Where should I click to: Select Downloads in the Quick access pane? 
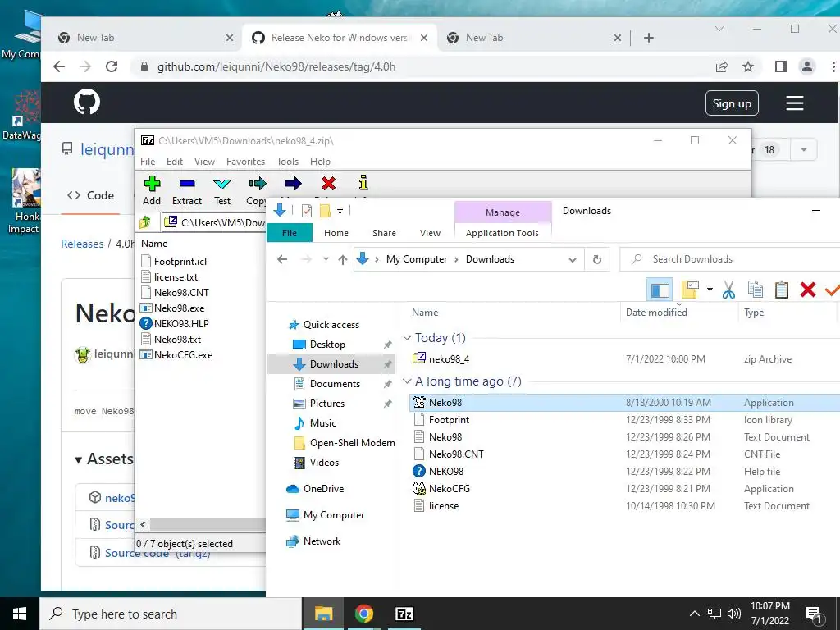click(x=331, y=364)
